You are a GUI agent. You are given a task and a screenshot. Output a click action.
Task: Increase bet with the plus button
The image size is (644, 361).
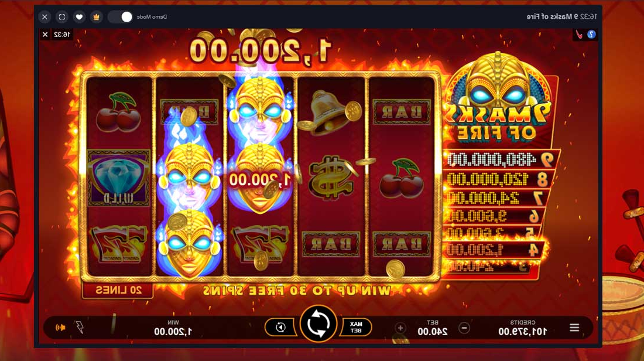pos(400,328)
